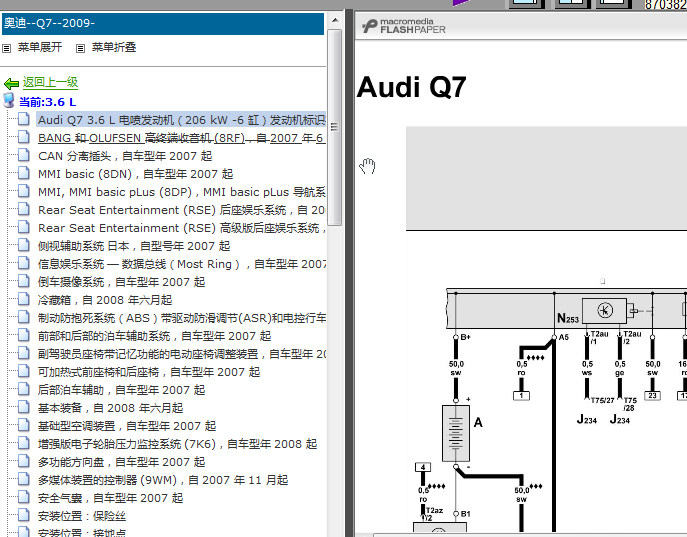Click page icon beside 侧视辅助系统
This screenshot has width=687, height=537.
24,245
